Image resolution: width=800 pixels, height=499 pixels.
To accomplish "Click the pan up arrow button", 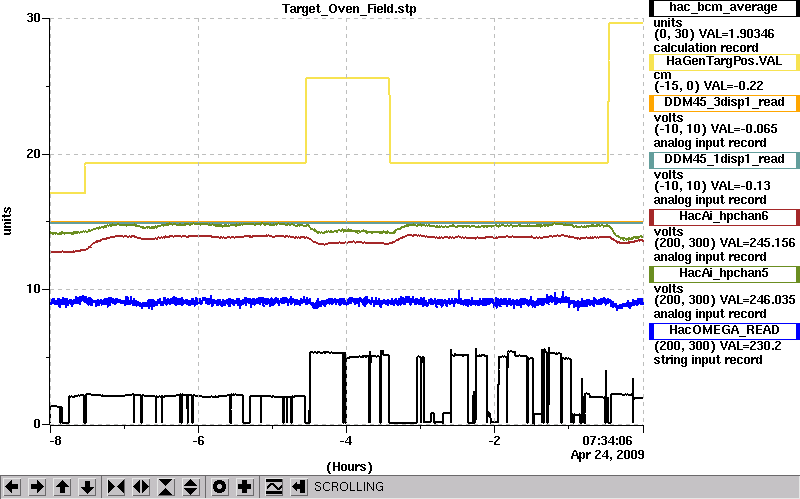I will click(x=62, y=487).
